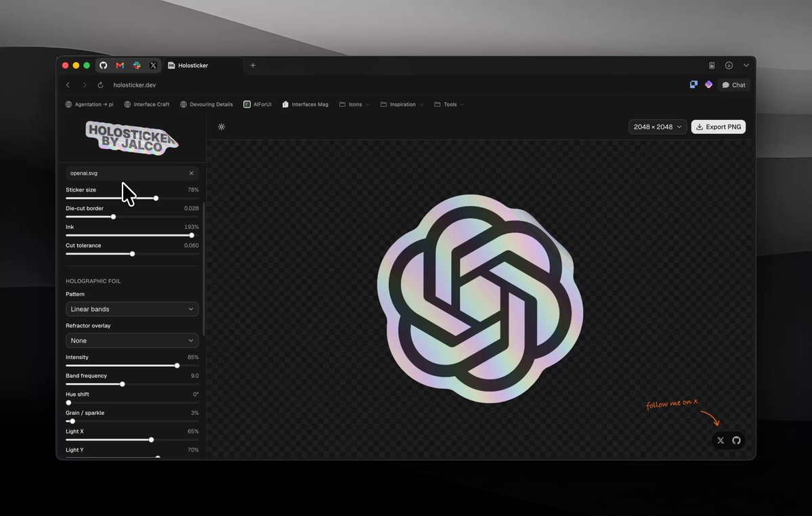Click the 78% Sticker size value
Screen dimensions: 812x516
tap(193, 190)
